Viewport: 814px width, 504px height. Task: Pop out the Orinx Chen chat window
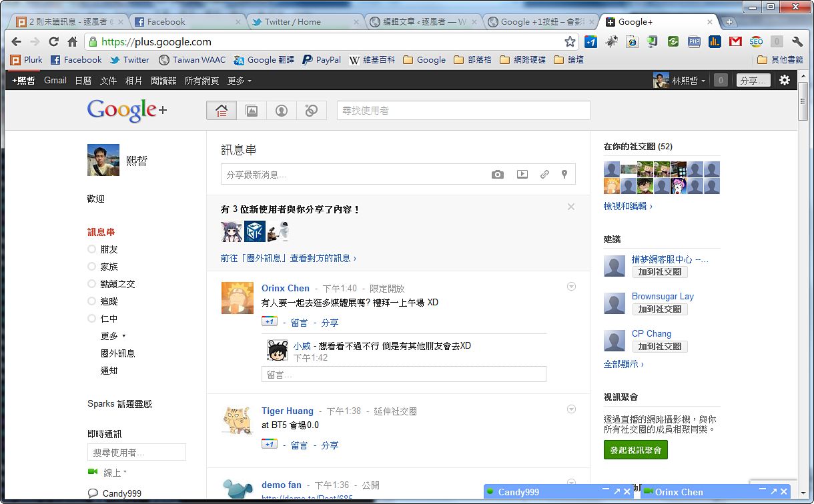(x=773, y=491)
